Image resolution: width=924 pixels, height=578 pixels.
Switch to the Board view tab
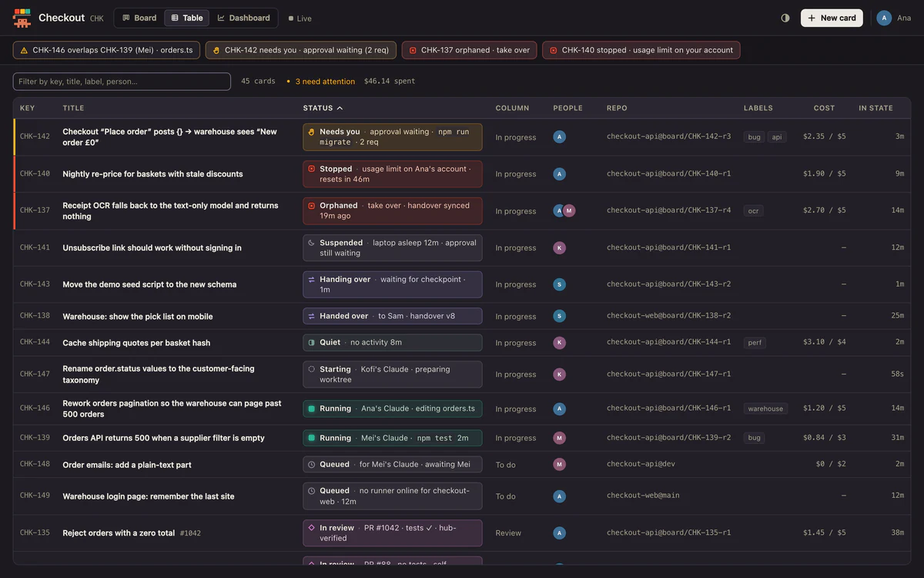point(139,18)
